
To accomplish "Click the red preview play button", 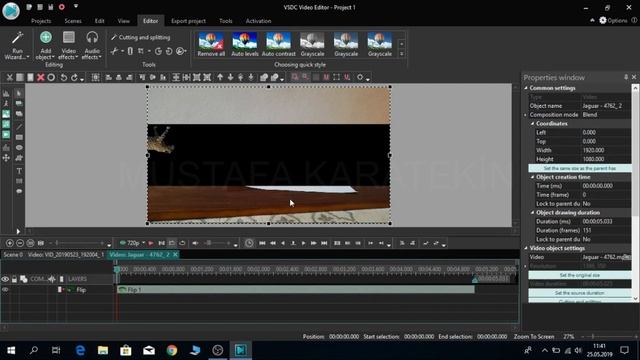I will (151, 243).
